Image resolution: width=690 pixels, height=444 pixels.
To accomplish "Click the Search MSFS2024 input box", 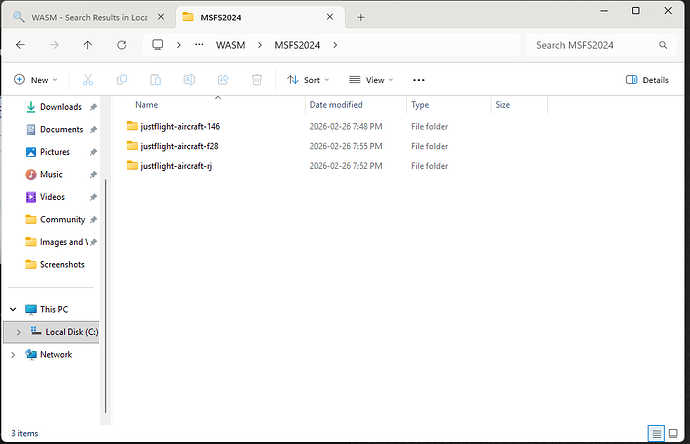I will point(593,45).
